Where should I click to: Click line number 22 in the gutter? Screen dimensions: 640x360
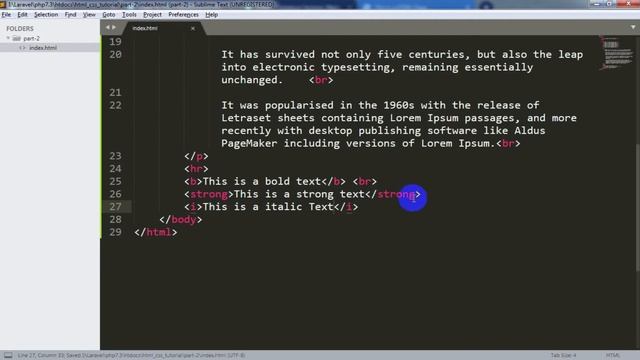coord(115,105)
